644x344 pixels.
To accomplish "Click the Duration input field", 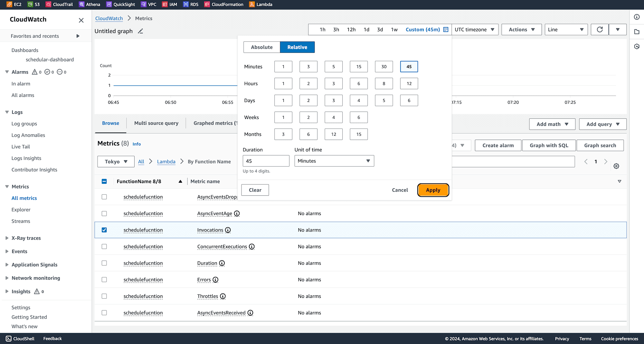I will click(x=266, y=161).
